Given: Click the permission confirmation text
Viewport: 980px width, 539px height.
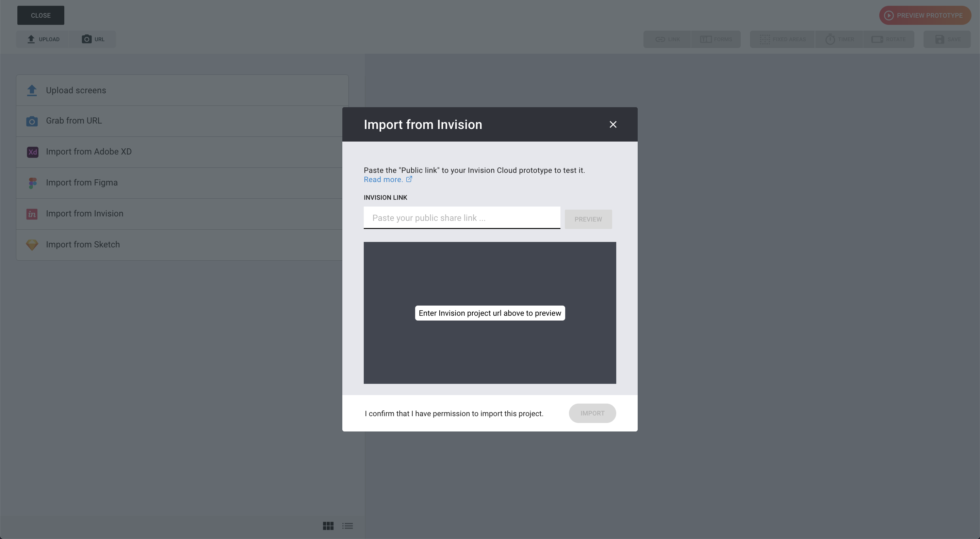Looking at the screenshot, I should click(x=454, y=413).
